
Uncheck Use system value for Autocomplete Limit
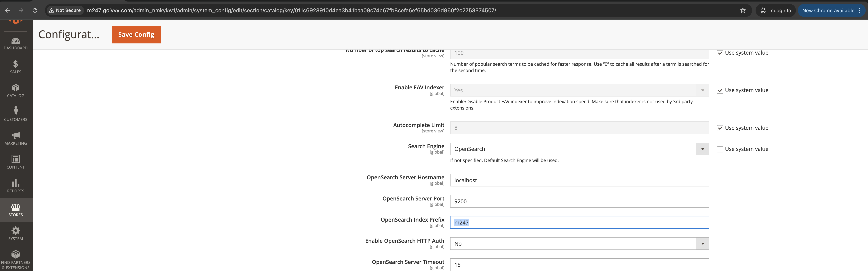tap(720, 128)
